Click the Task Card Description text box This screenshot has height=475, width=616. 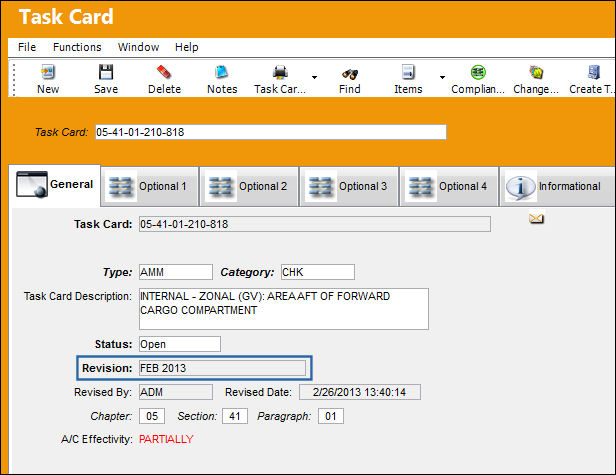284,309
